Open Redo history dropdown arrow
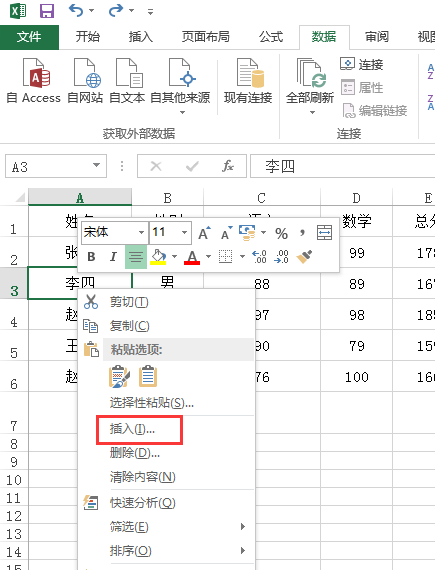Screen dimensions: 435x570 point(132,11)
